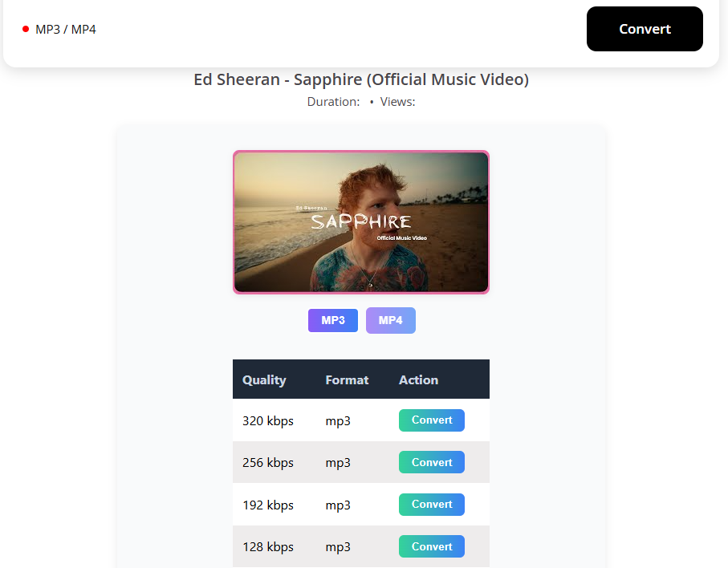The height and width of the screenshot is (568, 728).
Task: Click the mp3 format cell in 192 kbps row
Action: [338, 505]
